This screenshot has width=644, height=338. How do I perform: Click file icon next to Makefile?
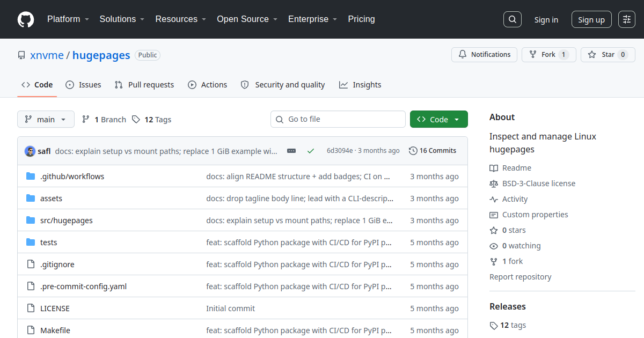(x=31, y=330)
